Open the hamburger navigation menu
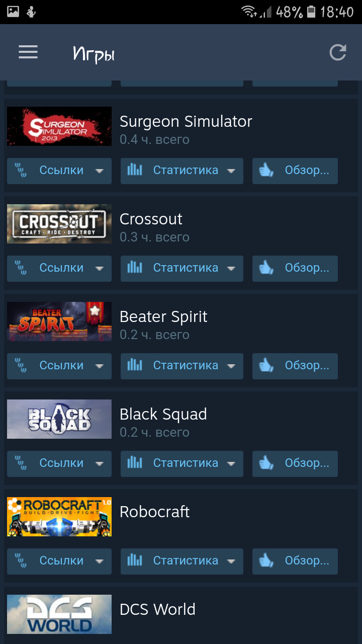The height and width of the screenshot is (644, 362). point(28,52)
